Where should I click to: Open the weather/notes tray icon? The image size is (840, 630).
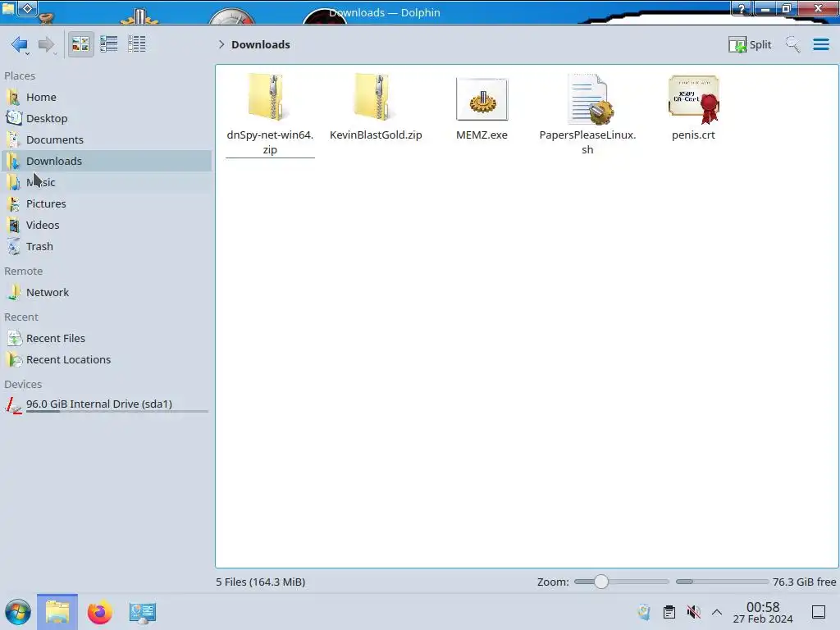click(645, 612)
